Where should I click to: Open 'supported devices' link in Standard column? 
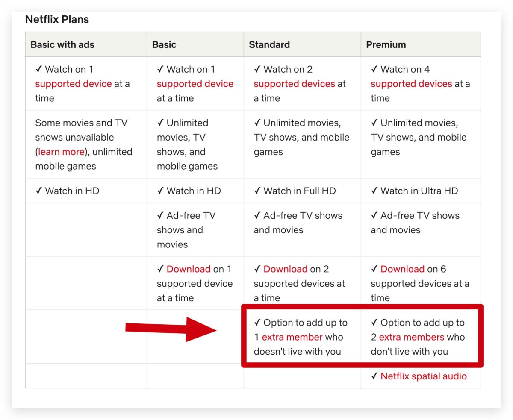coord(294,84)
